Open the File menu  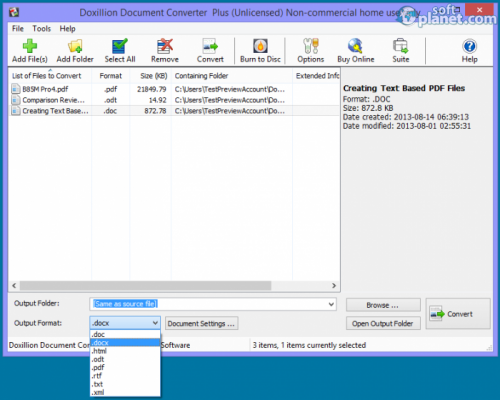click(18, 29)
